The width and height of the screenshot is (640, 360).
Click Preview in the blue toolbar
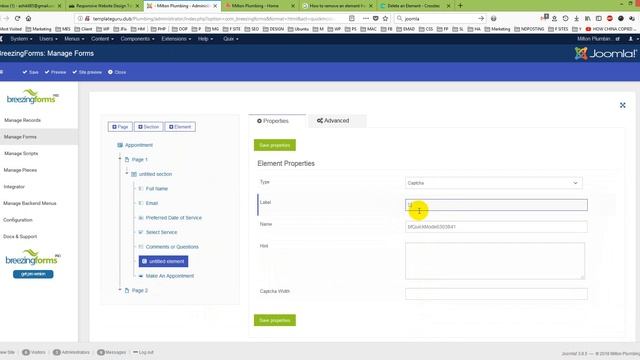(56, 72)
